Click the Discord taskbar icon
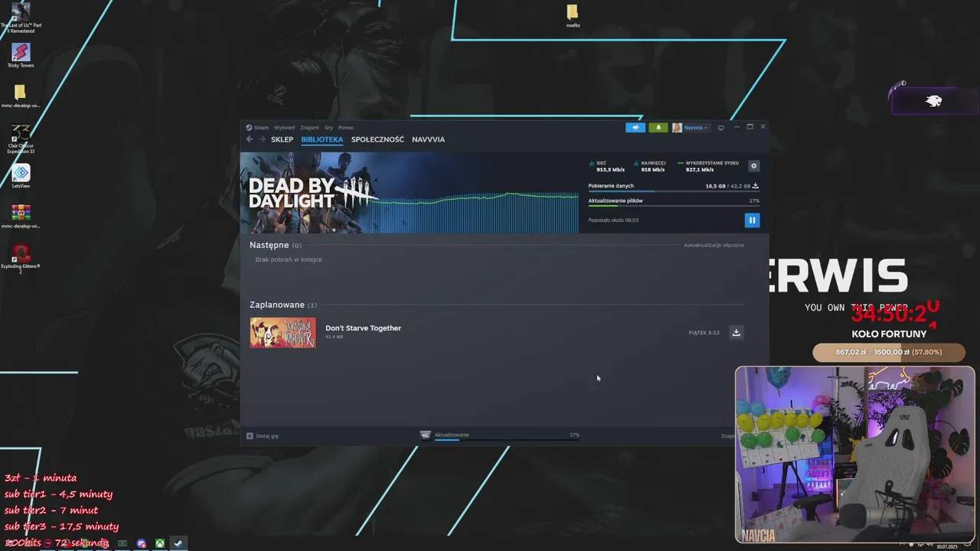This screenshot has width=980, height=551. 141,544
